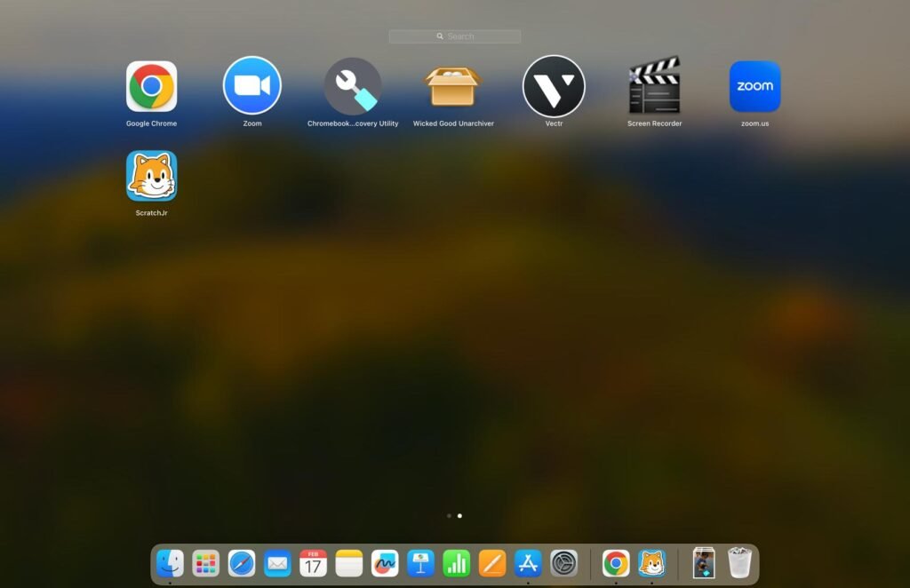Open Keynote from the Dock
This screenshot has height=588, width=910.
pos(420,563)
